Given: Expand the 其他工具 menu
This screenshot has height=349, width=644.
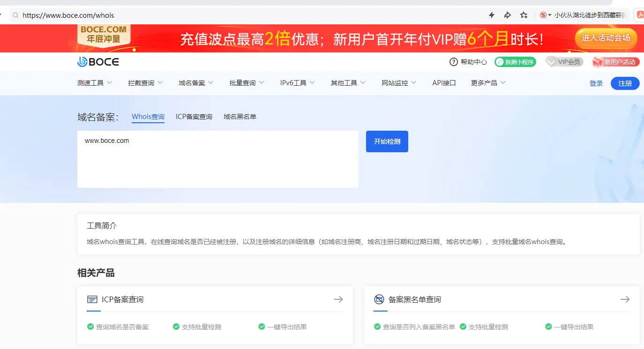Looking at the screenshot, I should click(x=348, y=83).
